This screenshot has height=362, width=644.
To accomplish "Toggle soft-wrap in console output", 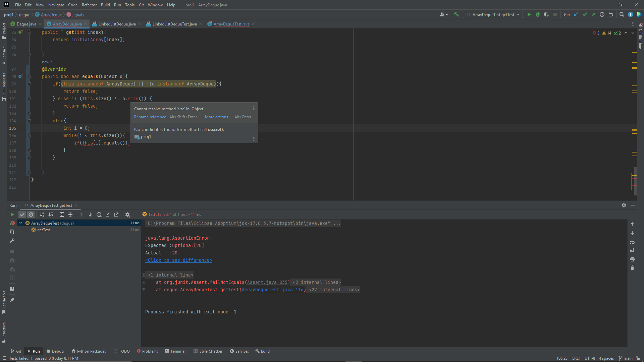I will [x=632, y=242].
